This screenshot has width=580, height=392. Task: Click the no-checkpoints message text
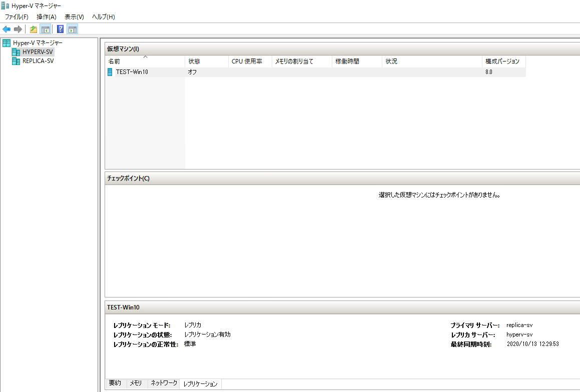pyautogui.click(x=439, y=195)
